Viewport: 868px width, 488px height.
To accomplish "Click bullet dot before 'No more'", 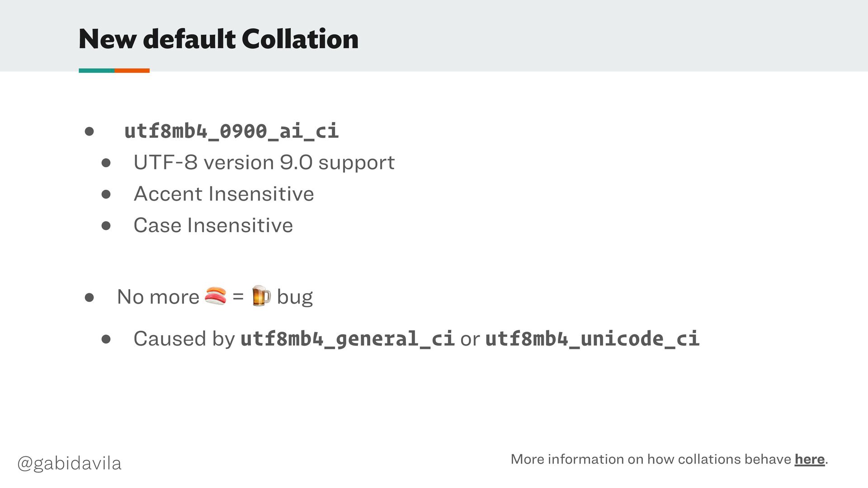I will (89, 297).
